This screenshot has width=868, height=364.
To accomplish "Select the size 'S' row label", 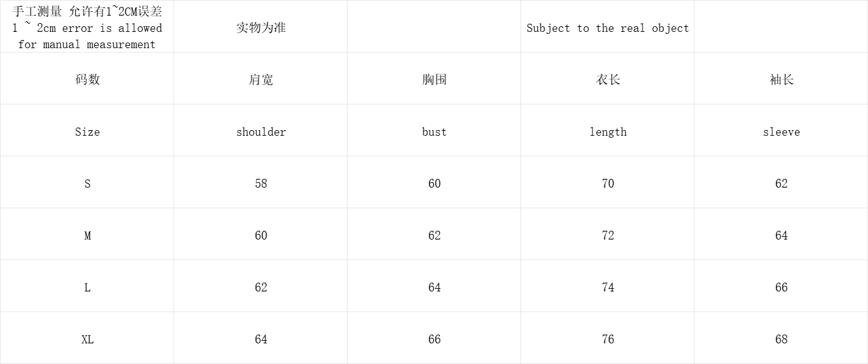I will pyautogui.click(x=87, y=183).
